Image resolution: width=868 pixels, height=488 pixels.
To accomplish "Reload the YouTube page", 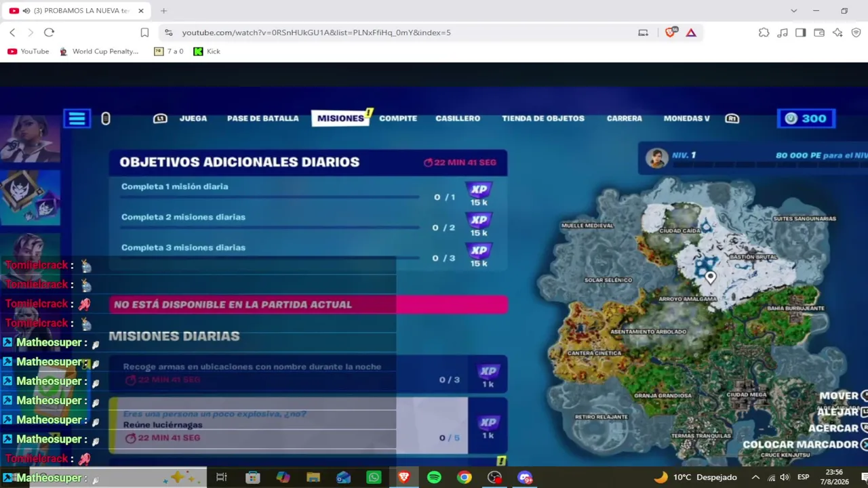I will point(49,33).
